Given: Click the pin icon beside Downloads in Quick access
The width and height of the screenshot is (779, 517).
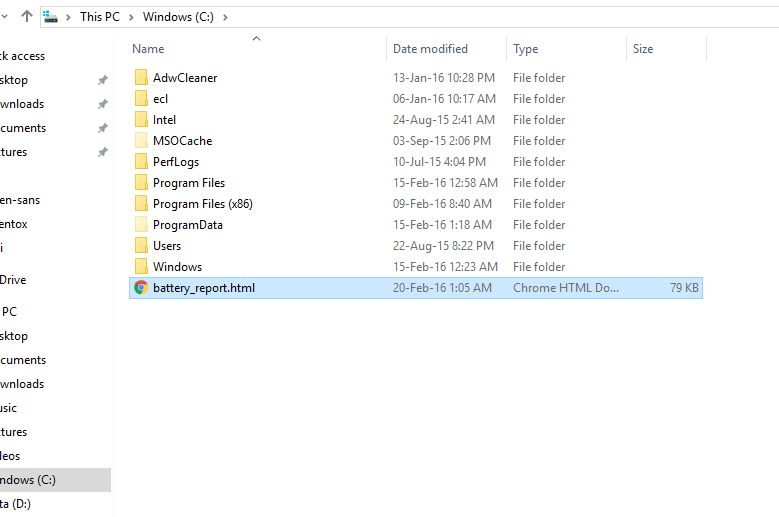Looking at the screenshot, I should [102, 104].
